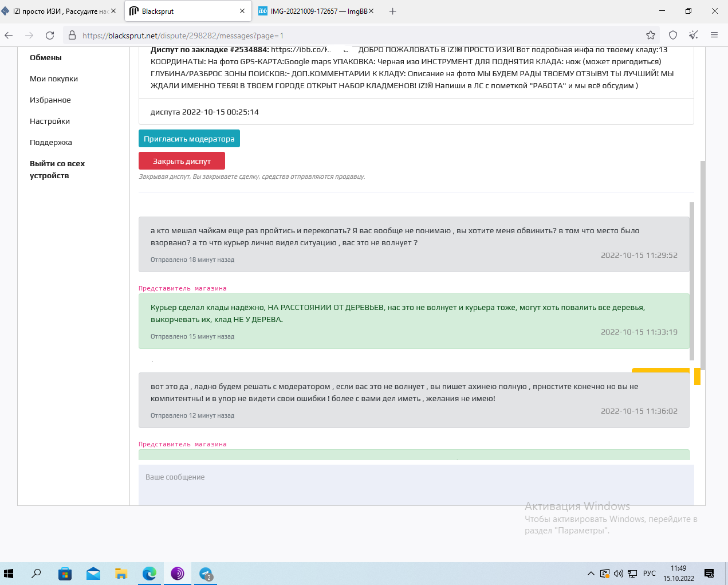
Task: Reload the page with refresh icon
Action: (50, 35)
